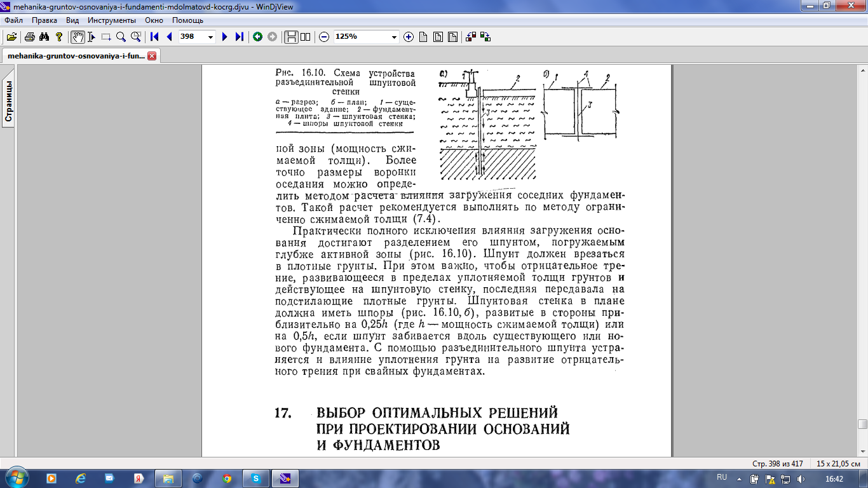Select the zoom-to-selection tool
Viewport: 868px width, 488px height.
[x=135, y=37]
